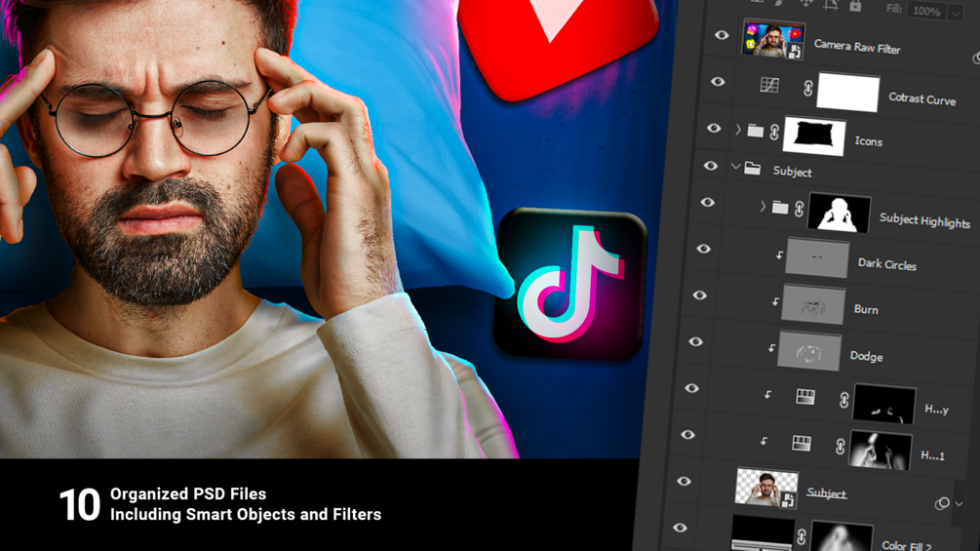Click the clipping arrow on Dark Circles layer
This screenshot has height=551, width=980.
[779, 255]
